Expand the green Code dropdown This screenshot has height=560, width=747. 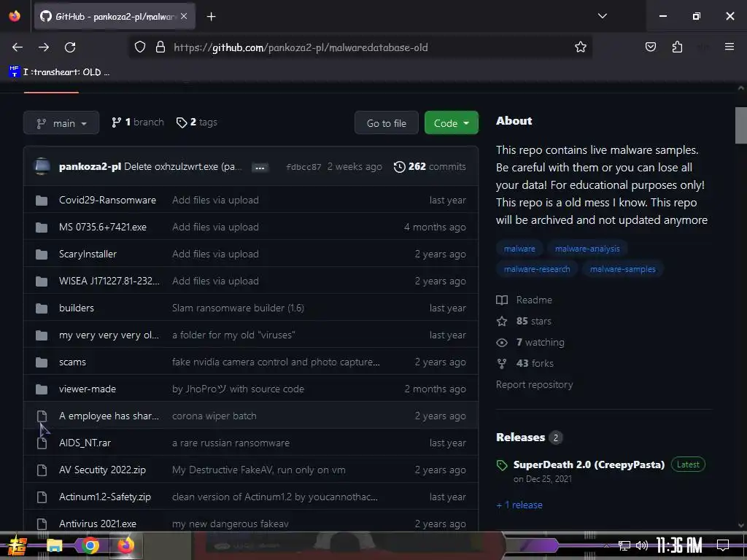point(451,123)
